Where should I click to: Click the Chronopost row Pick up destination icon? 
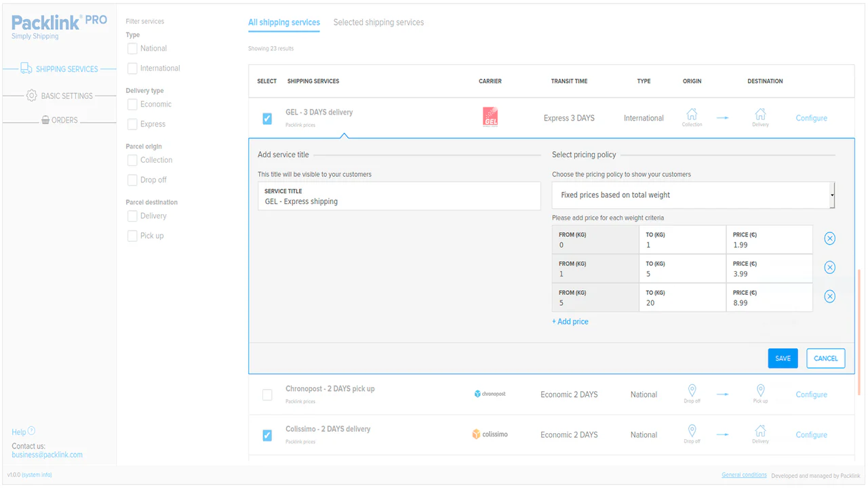pyautogui.click(x=760, y=391)
